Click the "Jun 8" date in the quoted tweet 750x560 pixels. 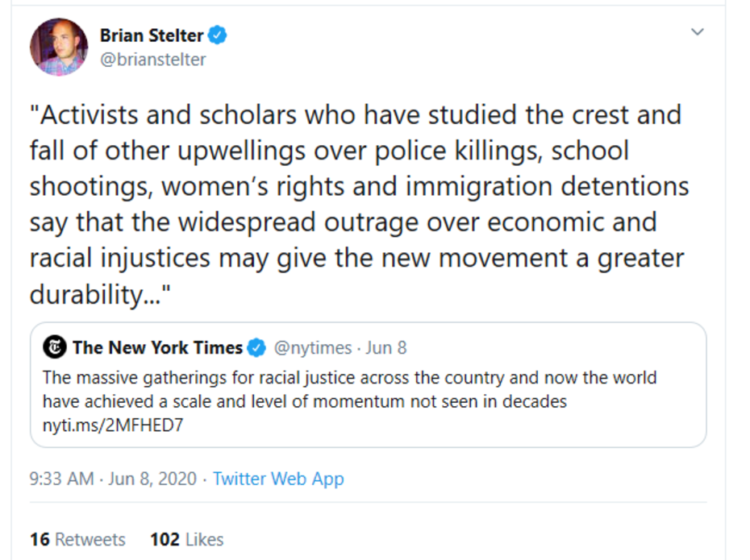pos(386,348)
